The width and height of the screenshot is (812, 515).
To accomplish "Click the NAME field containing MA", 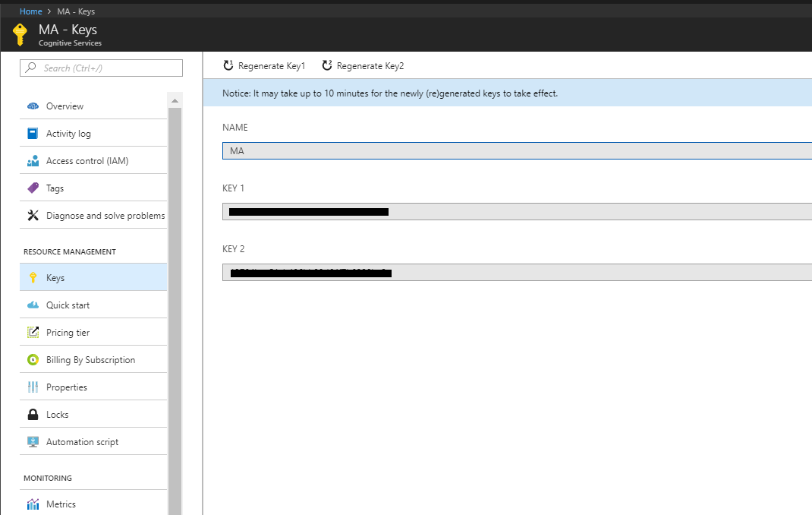I will click(x=517, y=150).
